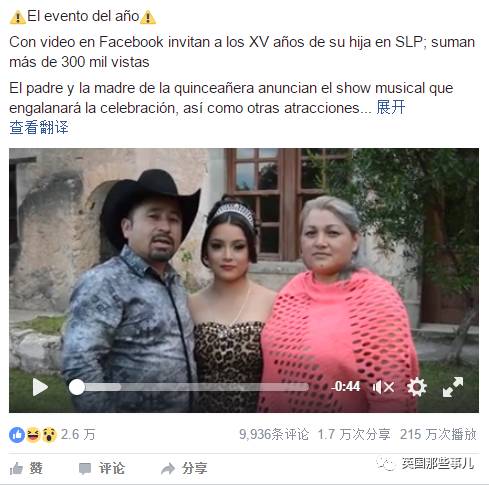The width and height of the screenshot is (489, 485).
Task: Open video settings gear icon
Action: coord(417,387)
